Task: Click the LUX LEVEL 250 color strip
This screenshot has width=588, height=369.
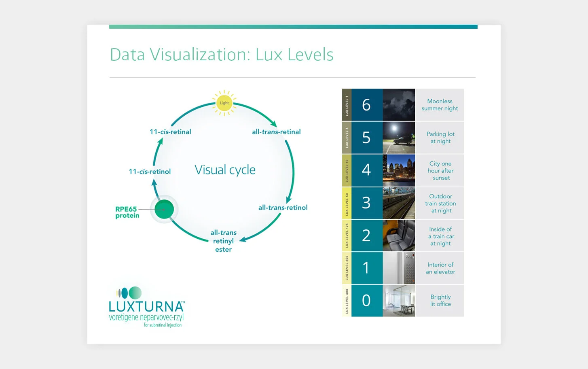Action: [x=347, y=268]
